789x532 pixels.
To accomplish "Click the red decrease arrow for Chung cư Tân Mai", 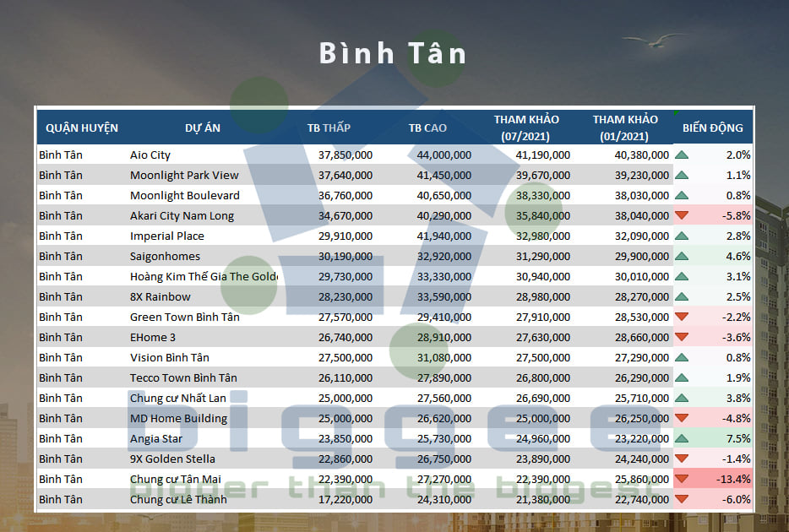I will [681, 479].
